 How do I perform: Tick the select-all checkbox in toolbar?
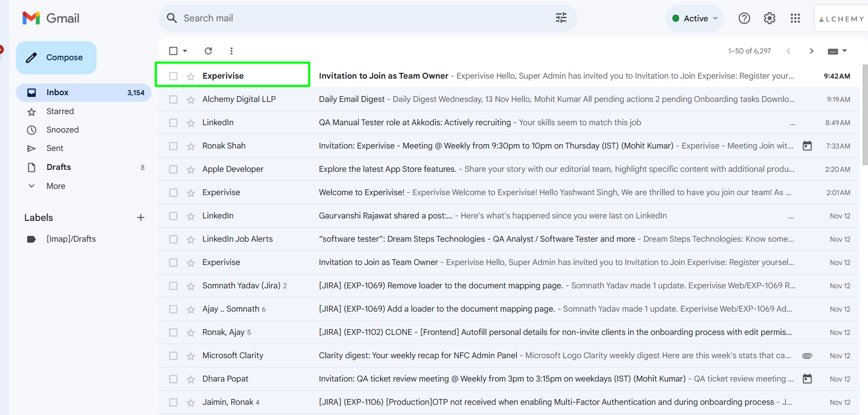coord(173,51)
